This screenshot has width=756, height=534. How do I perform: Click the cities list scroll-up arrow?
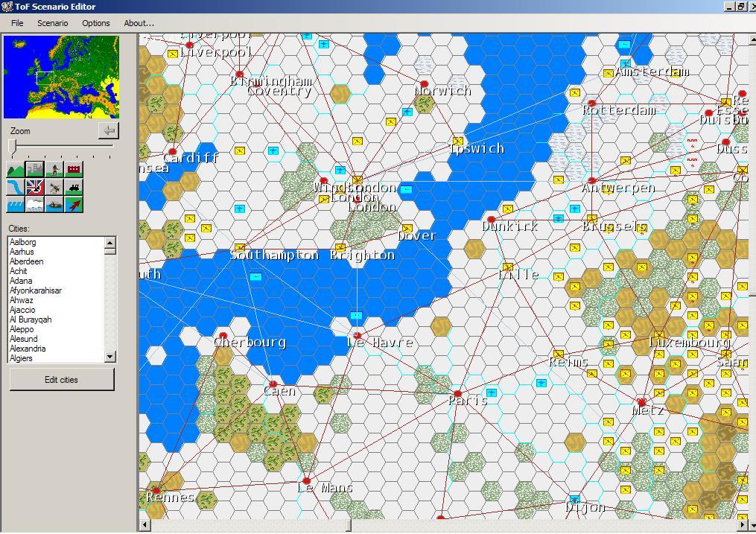click(110, 243)
